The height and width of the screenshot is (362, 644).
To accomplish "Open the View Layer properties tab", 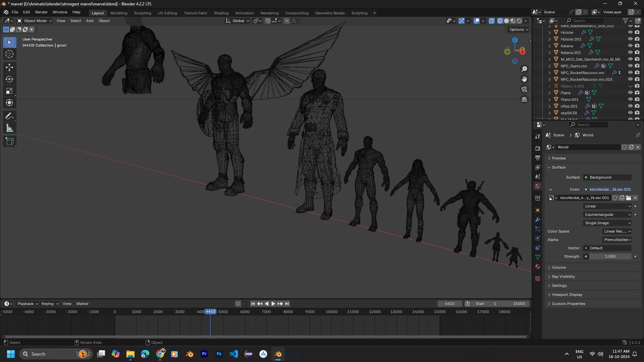I will [538, 167].
